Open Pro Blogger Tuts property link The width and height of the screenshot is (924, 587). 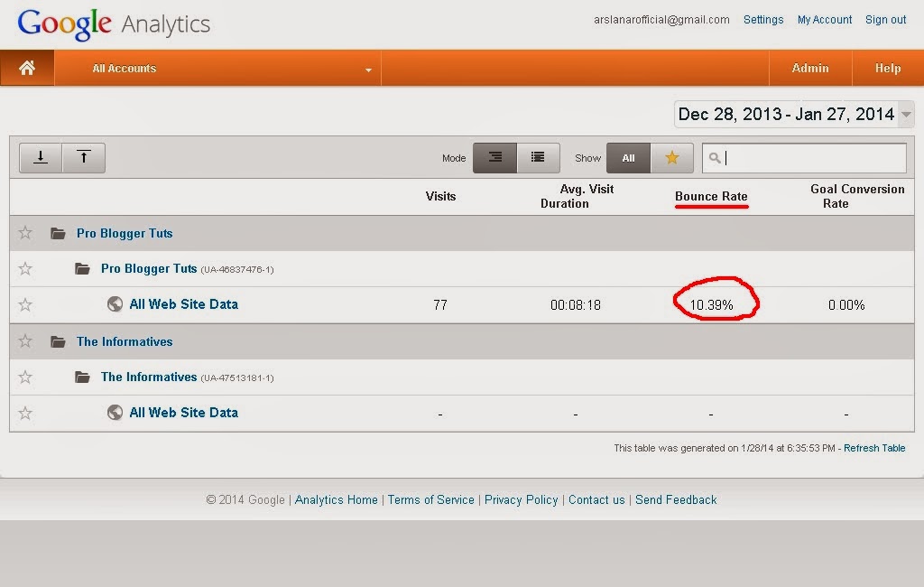coord(149,269)
